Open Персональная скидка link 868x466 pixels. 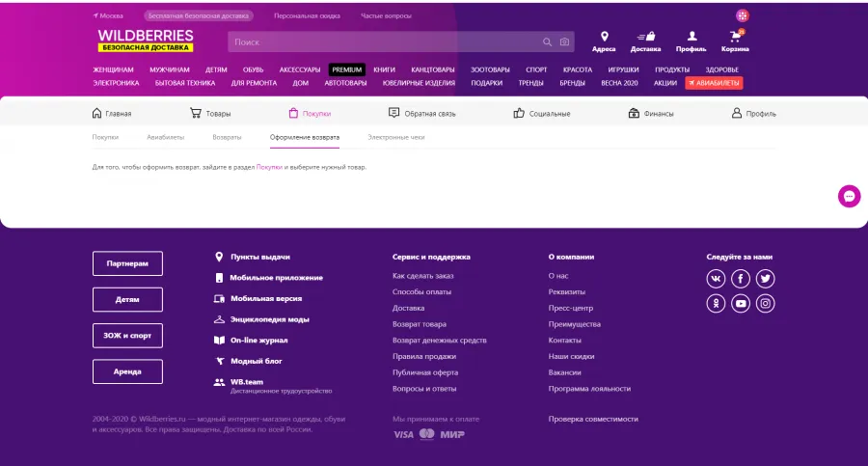(x=308, y=16)
